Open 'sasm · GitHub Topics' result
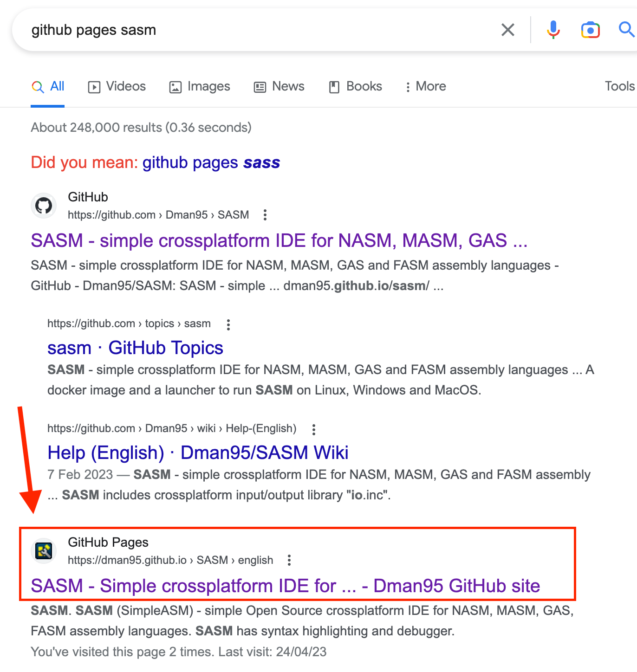 pos(135,348)
